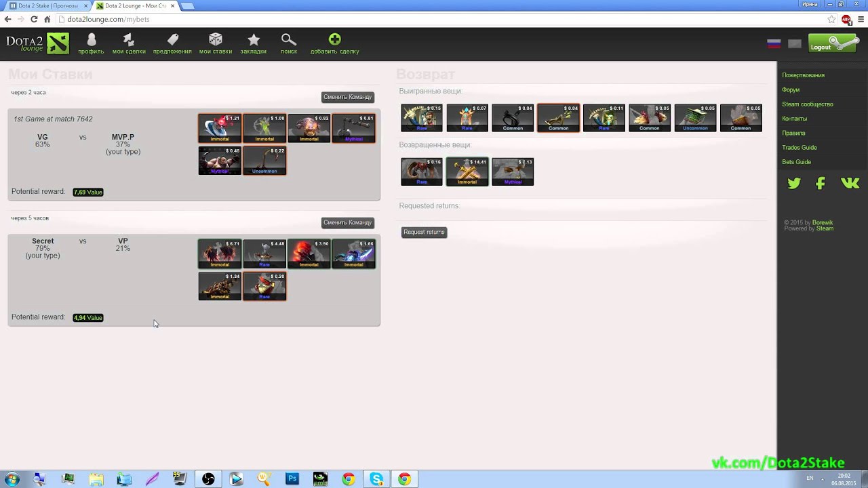Select the $1.08 Immortal bet item
The image size is (868, 488).
pos(264,128)
